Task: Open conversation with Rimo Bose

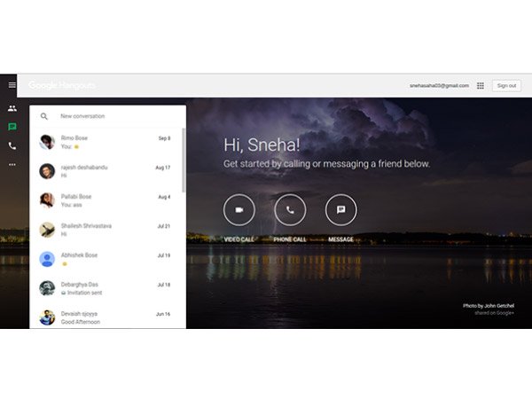Action: coord(106,142)
